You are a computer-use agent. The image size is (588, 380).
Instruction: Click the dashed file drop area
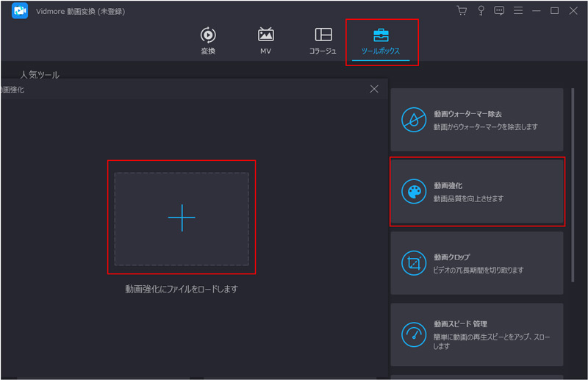[182, 219]
